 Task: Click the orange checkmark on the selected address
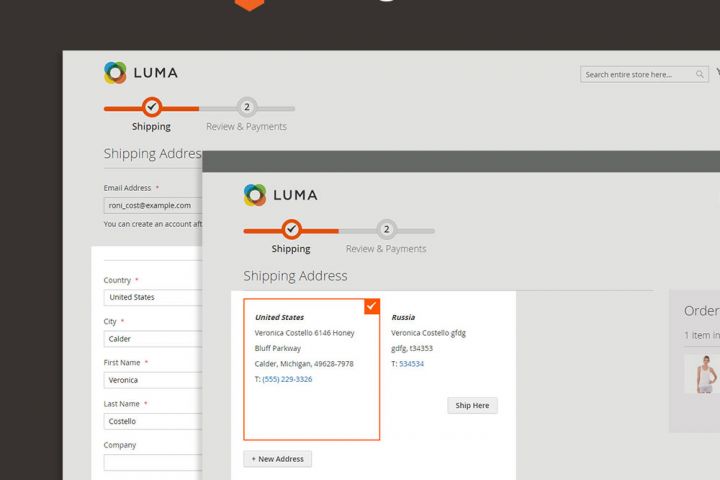pos(372,305)
